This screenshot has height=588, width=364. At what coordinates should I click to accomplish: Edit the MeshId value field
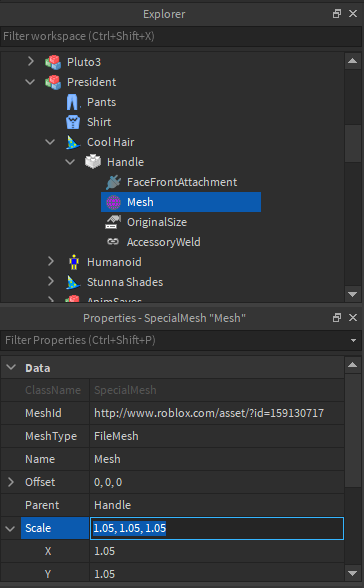(217, 413)
